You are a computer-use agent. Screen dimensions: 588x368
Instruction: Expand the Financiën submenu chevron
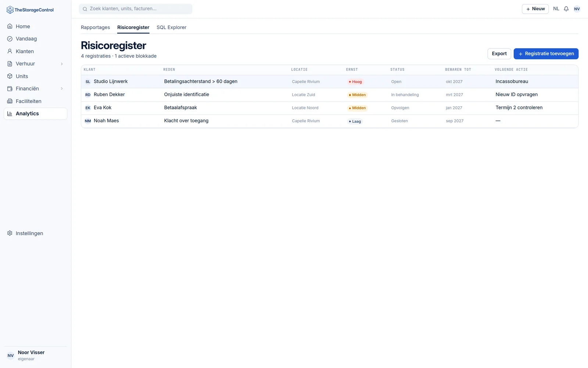click(62, 89)
